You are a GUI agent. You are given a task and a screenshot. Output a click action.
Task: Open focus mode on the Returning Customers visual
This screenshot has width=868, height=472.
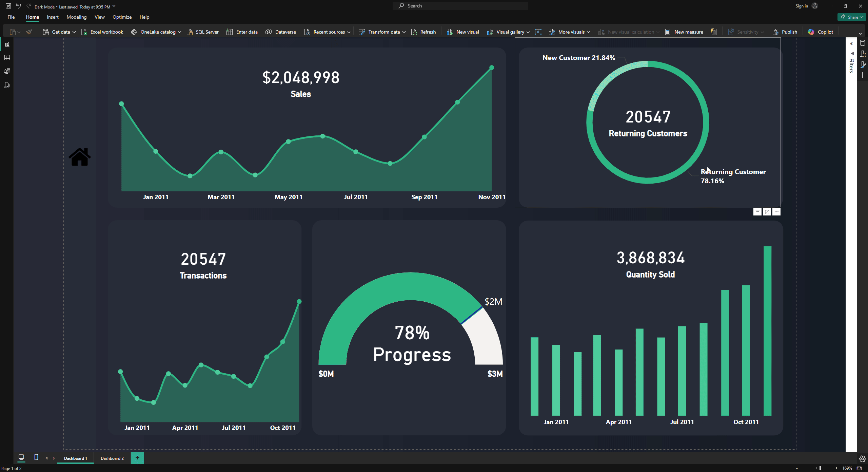point(767,211)
